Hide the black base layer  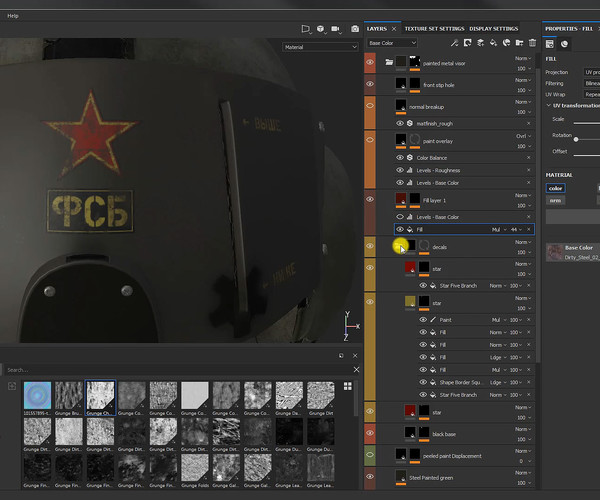click(370, 433)
